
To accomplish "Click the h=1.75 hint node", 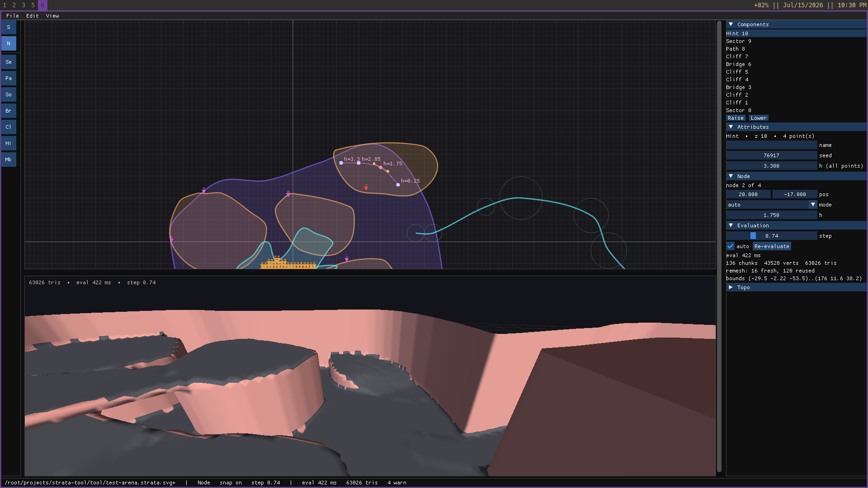I will coord(381,168).
